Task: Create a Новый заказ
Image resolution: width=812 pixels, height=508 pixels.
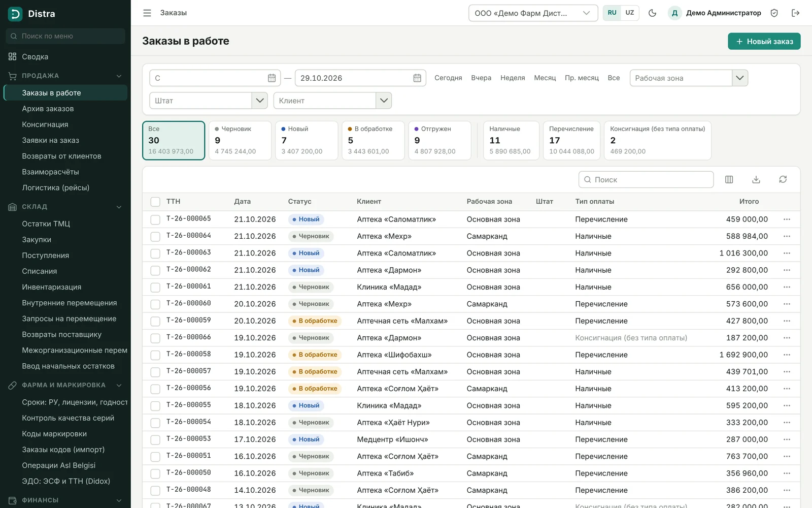Action: [764, 41]
